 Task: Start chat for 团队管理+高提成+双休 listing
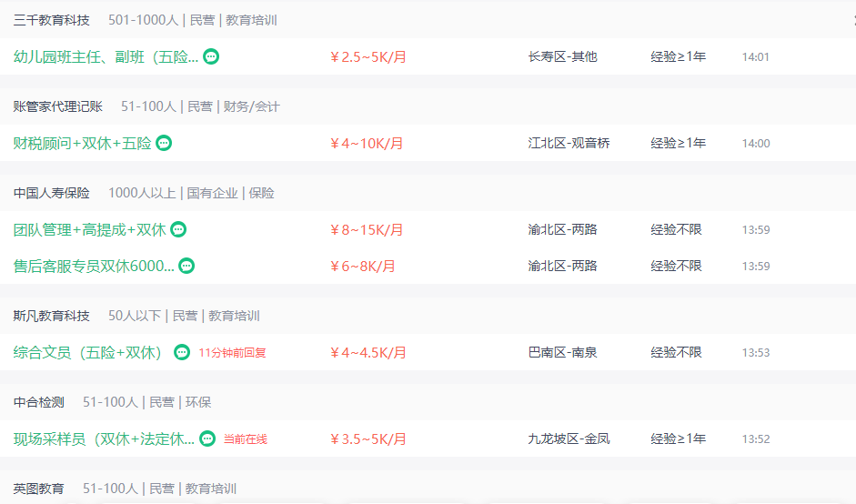(178, 229)
